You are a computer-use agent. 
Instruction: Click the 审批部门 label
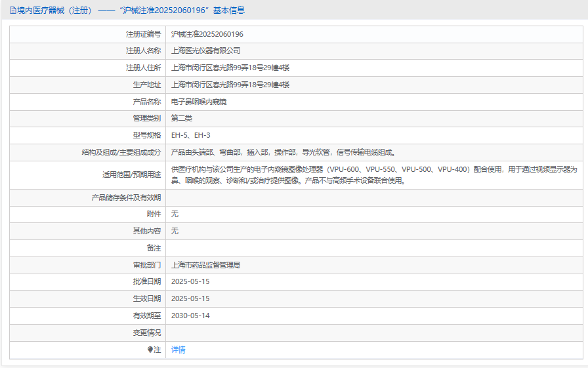click(146, 265)
